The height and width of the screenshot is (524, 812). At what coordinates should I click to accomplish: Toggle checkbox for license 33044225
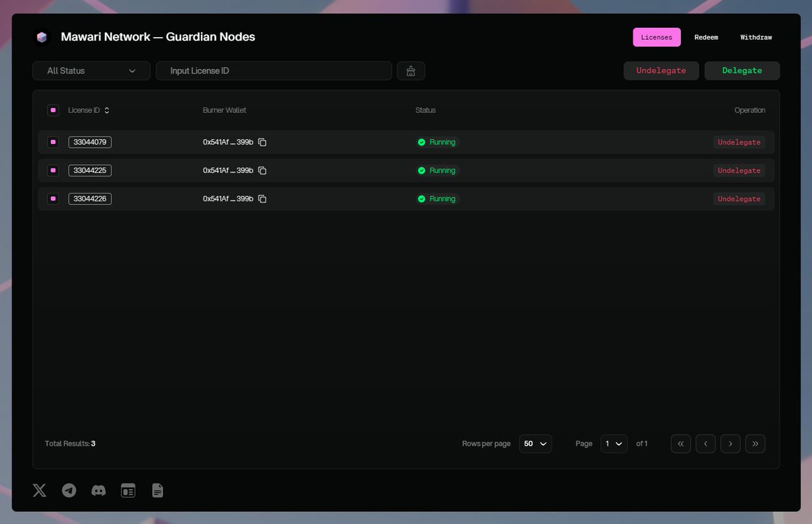tap(53, 170)
